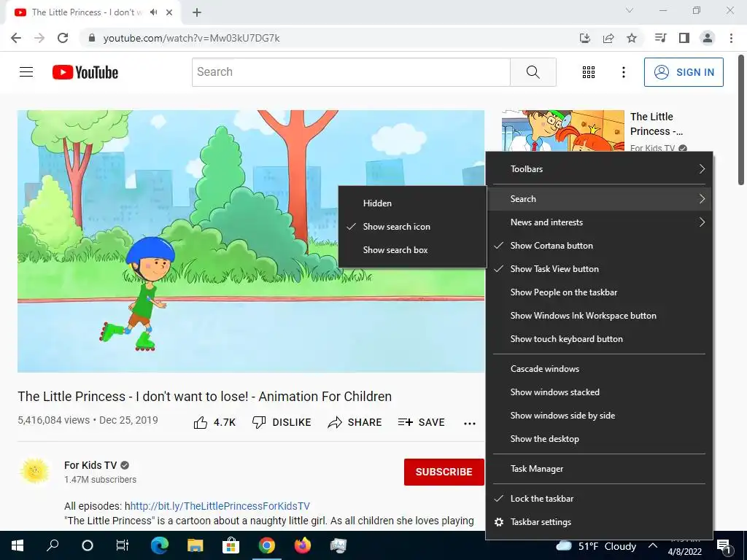Viewport: 747px width, 560px height.
Task: Like the video with thumbs-up icon
Action: tap(201, 422)
